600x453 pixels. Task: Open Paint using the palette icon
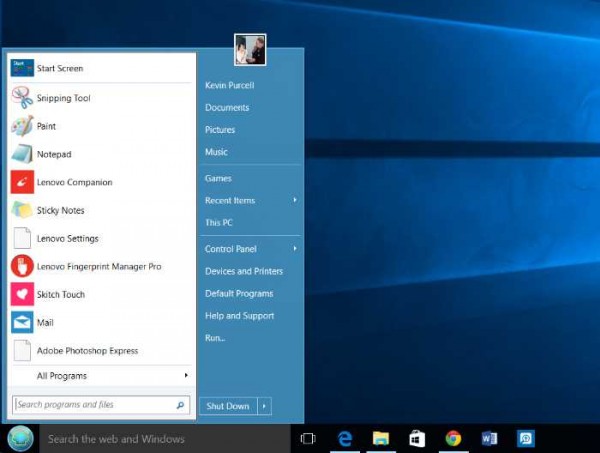[22, 126]
